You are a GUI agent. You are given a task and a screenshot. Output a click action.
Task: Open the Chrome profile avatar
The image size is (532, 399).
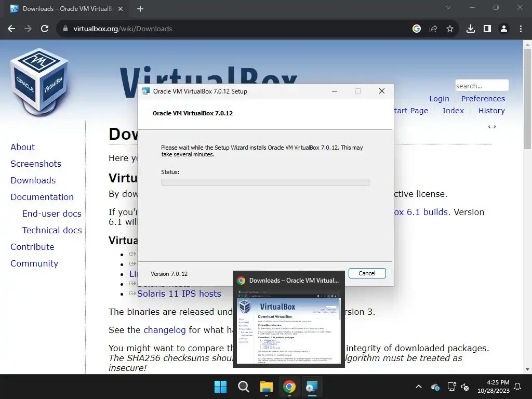tap(504, 29)
